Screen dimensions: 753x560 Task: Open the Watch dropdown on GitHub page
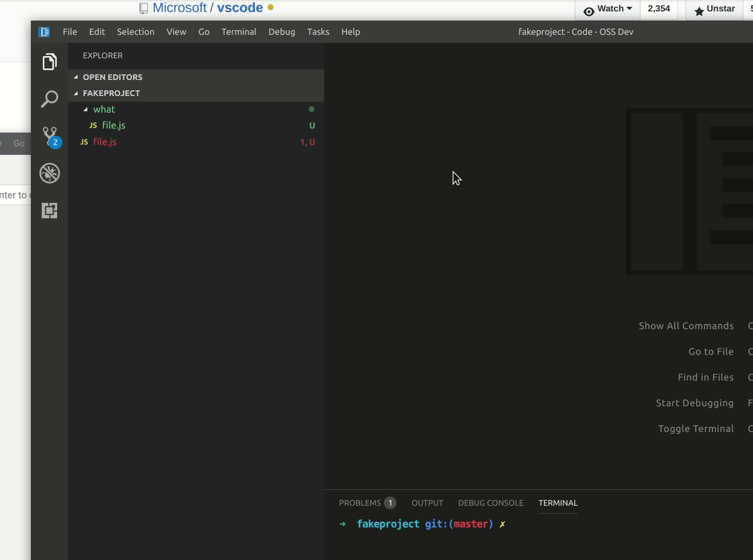(x=608, y=9)
